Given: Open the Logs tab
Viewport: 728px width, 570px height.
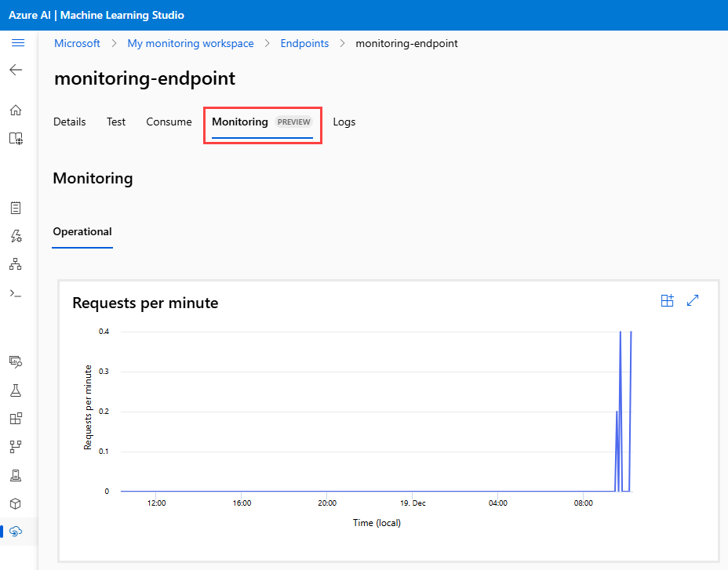Looking at the screenshot, I should pyautogui.click(x=344, y=122).
